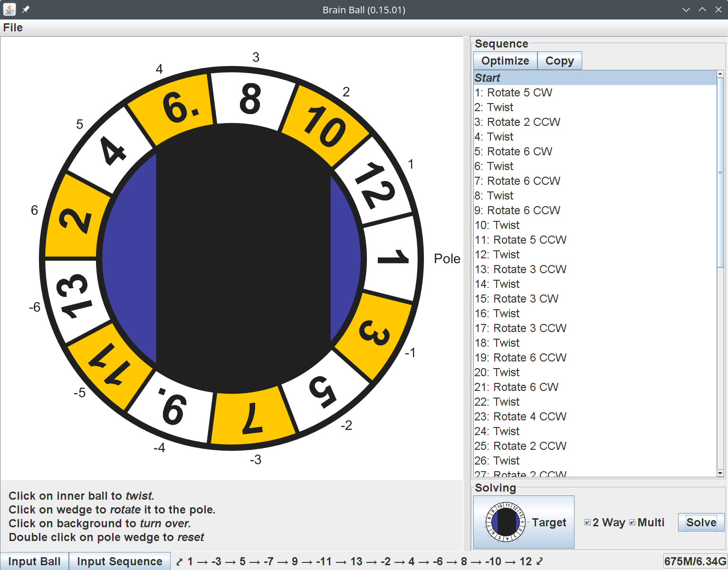This screenshot has height=570, width=728.
Task: Click the Target ball icon button
Action: 524,522
